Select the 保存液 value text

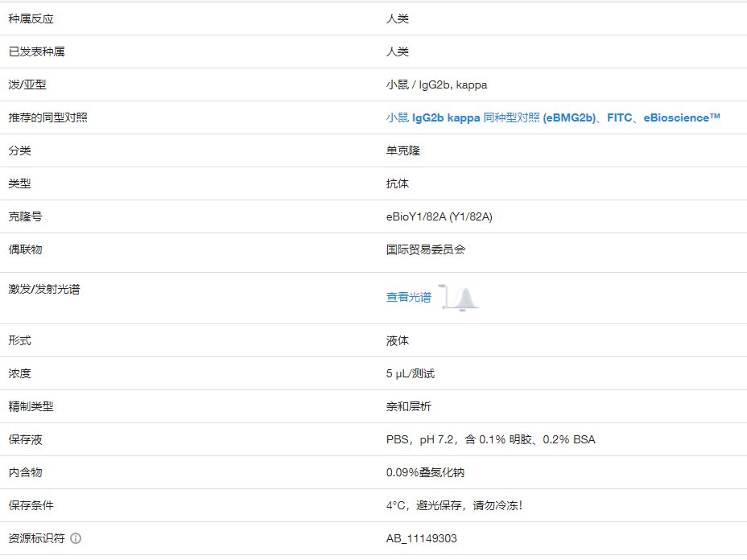tap(492, 439)
